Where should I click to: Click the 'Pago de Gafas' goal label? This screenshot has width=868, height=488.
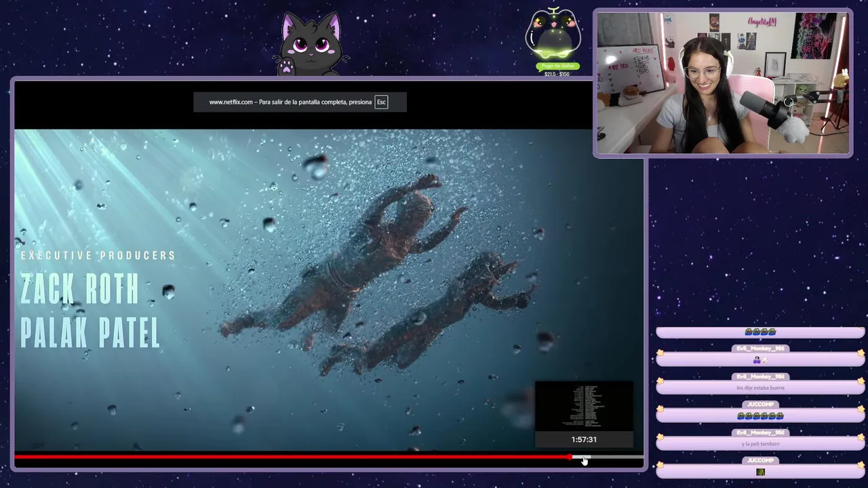click(x=557, y=66)
